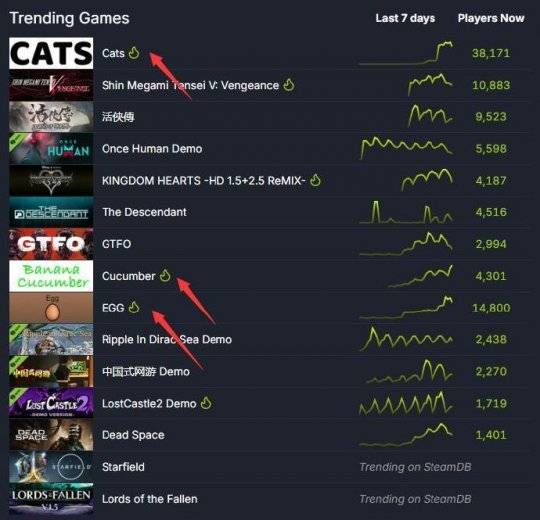Click the Last 7 days column header

405,18
